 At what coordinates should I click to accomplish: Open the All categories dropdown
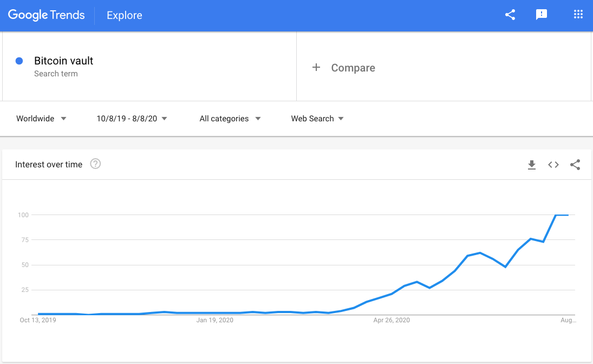pos(230,119)
